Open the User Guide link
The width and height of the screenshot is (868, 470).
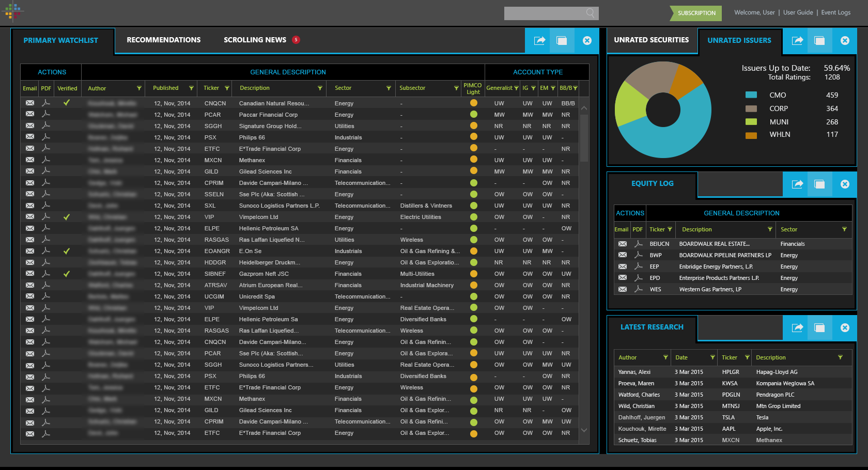[798, 13]
